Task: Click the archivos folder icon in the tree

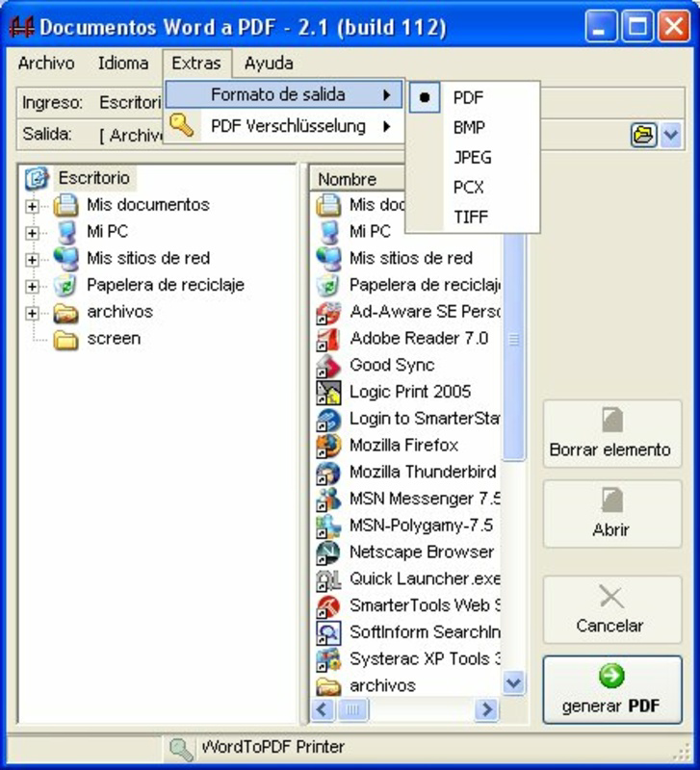Action: (65, 312)
